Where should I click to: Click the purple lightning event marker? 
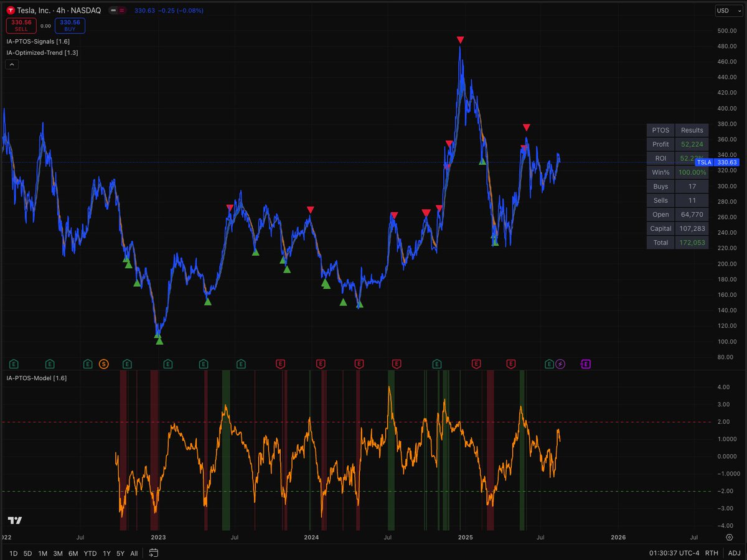pos(561,364)
